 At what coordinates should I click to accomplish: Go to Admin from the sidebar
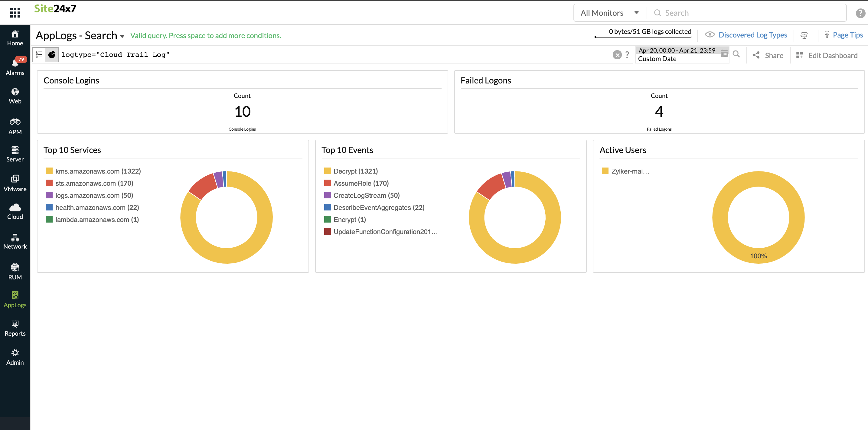tap(15, 356)
